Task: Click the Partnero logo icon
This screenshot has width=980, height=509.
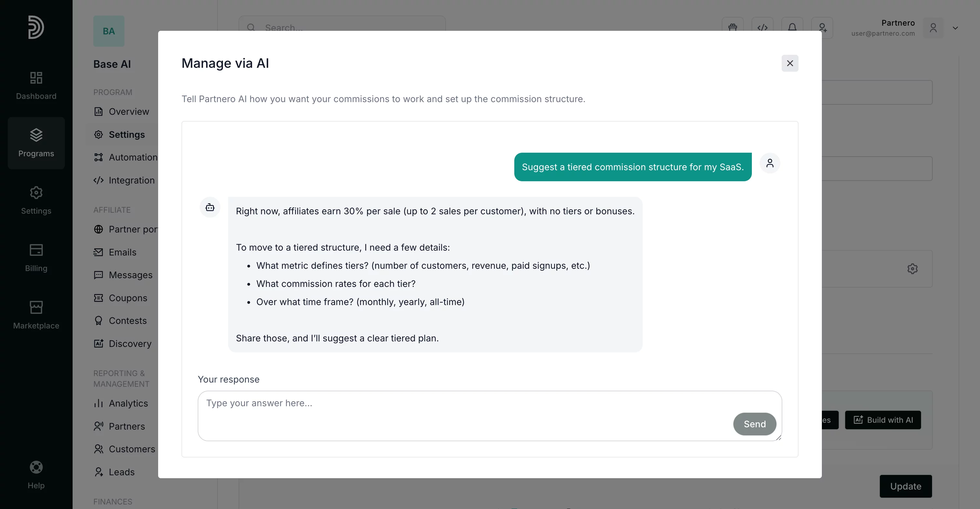Action: [36, 27]
